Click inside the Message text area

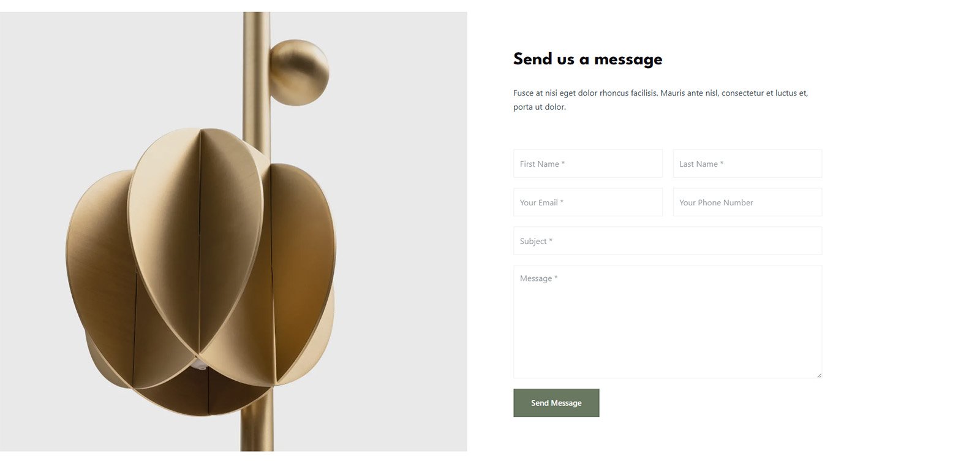click(x=667, y=321)
